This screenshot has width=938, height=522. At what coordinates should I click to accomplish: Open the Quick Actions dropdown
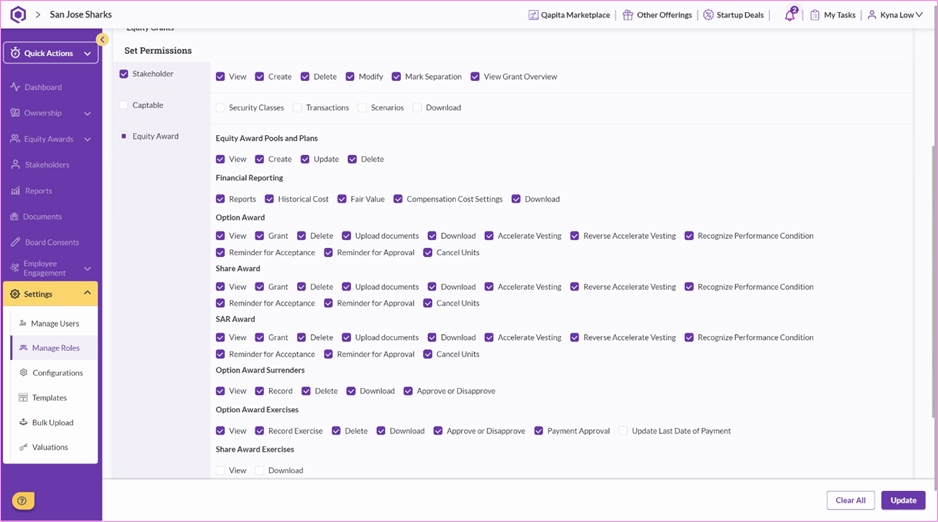(51, 53)
